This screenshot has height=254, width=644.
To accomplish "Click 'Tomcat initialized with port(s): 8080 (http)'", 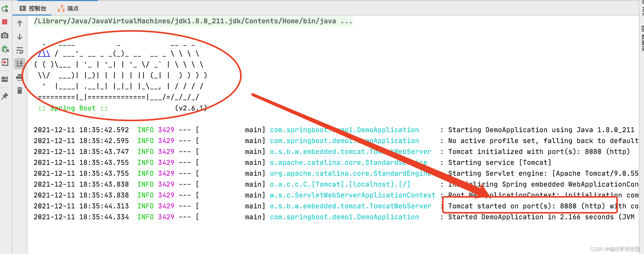I will (x=539, y=152).
